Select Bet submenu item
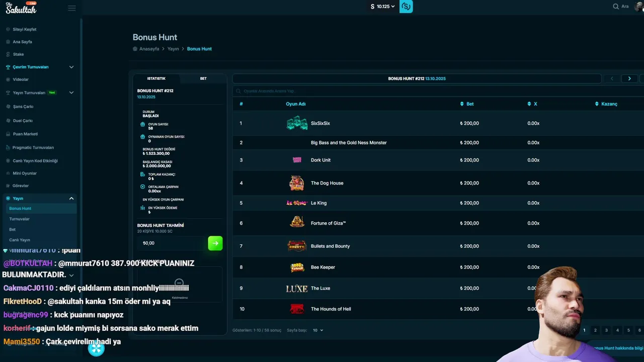Viewport: 644px width, 362px height. 12,229
